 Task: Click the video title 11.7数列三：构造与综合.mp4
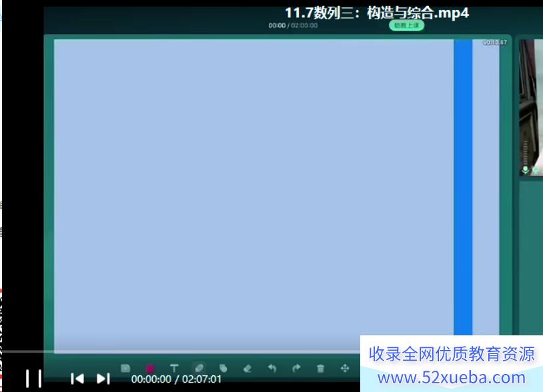377,13
